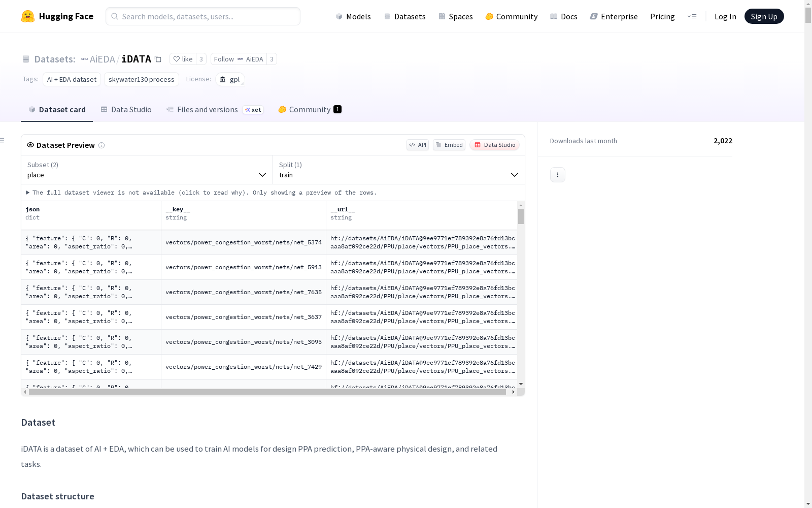
Task: Select the net_5374 key cell
Action: (244, 242)
